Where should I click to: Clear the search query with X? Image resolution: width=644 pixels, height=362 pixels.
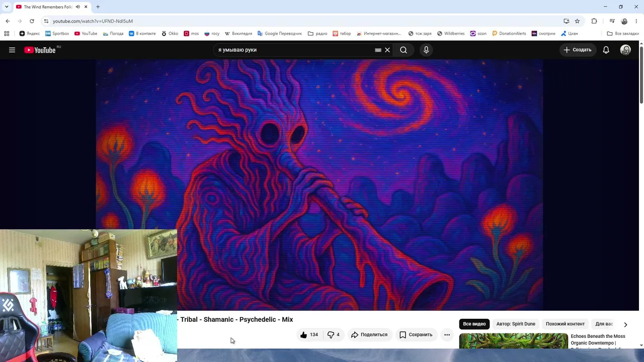point(387,50)
